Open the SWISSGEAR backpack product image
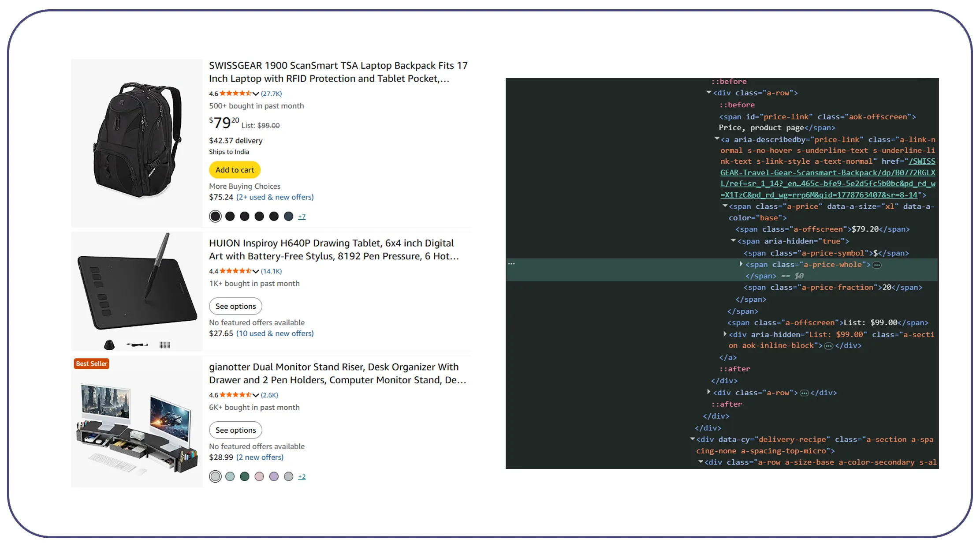980x547 pixels. 137,141
